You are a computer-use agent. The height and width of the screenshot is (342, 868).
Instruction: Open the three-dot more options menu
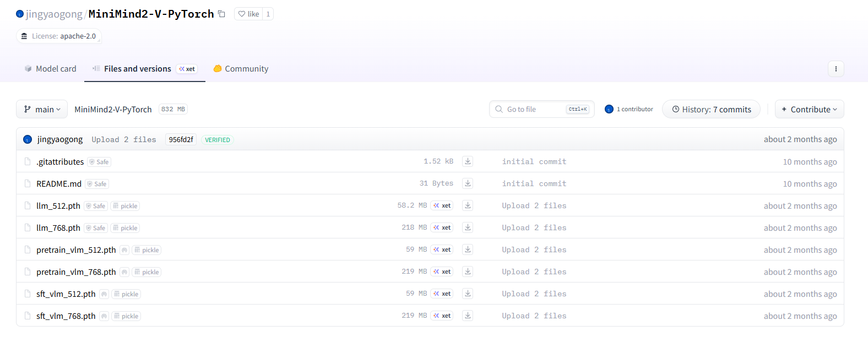836,69
